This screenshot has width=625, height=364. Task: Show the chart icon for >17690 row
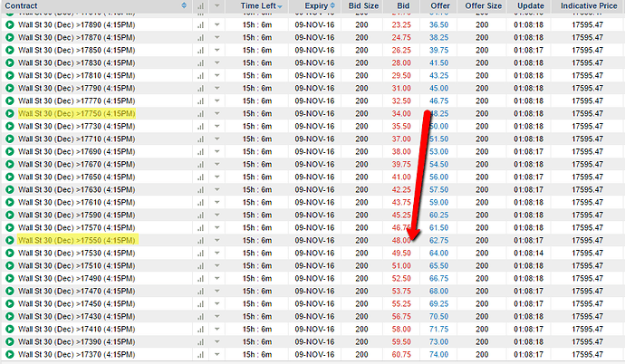[200, 152]
